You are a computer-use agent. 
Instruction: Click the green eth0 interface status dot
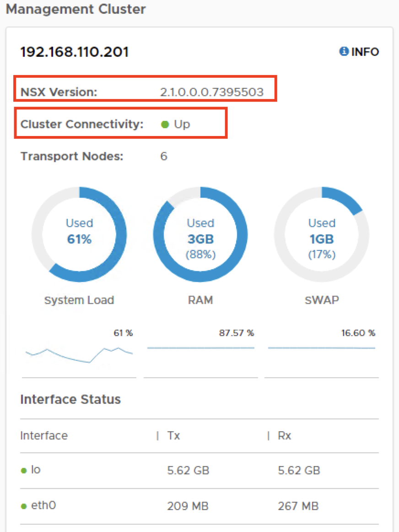pyautogui.click(x=24, y=506)
